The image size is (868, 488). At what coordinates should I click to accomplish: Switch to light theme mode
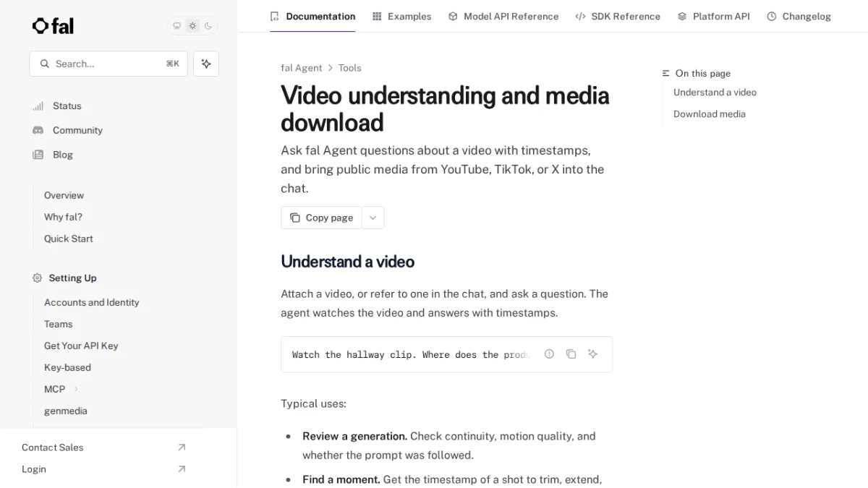click(192, 26)
